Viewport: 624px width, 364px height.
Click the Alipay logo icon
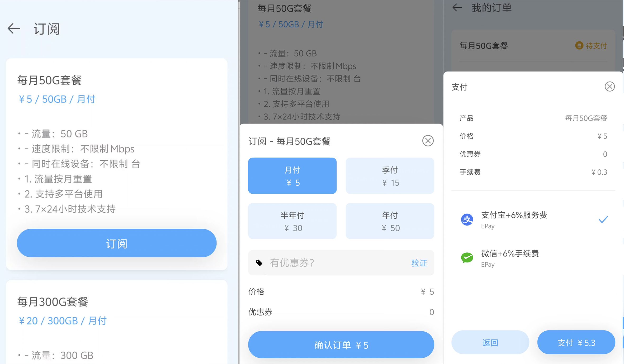(x=467, y=220)
